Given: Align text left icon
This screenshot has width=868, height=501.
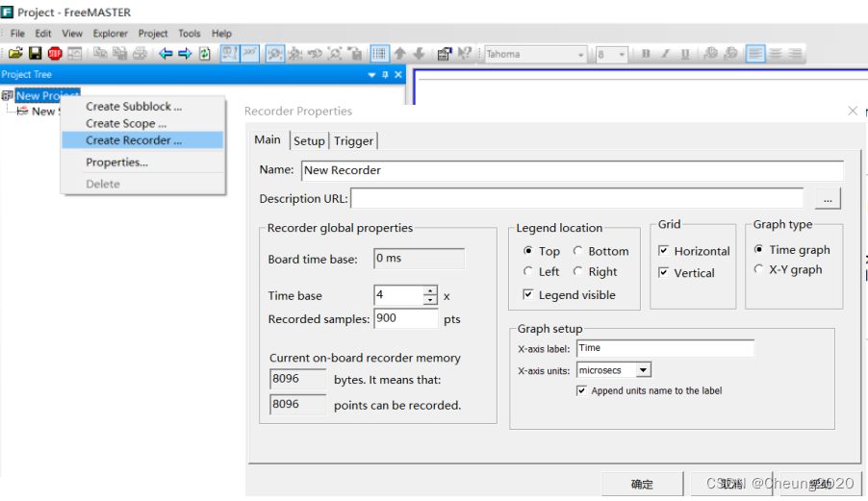Looking at the screenshot, I should 755,54.
